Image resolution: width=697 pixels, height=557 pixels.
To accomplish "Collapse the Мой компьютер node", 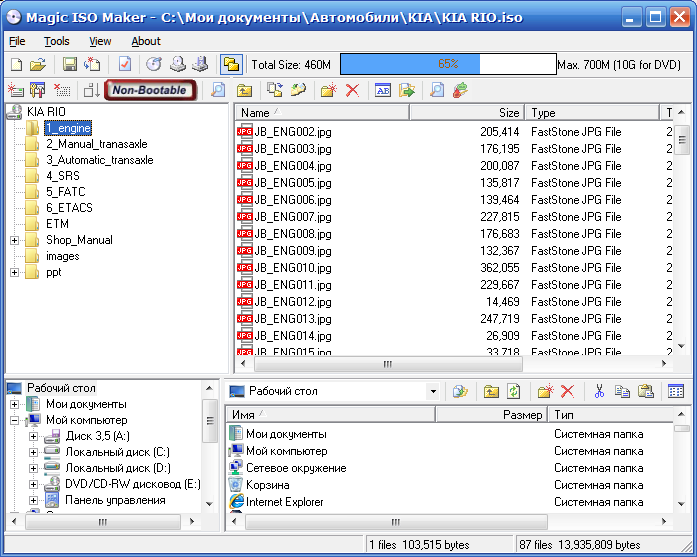I will pyautogui.click(x=14, y=420).
